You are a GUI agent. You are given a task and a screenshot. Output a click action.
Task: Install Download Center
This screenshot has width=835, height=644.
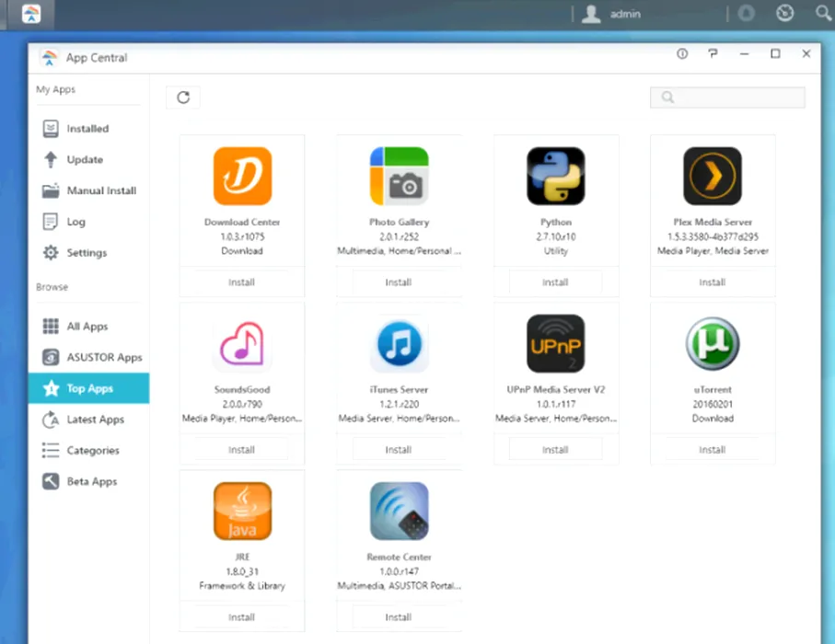click(x=242, y=282)
